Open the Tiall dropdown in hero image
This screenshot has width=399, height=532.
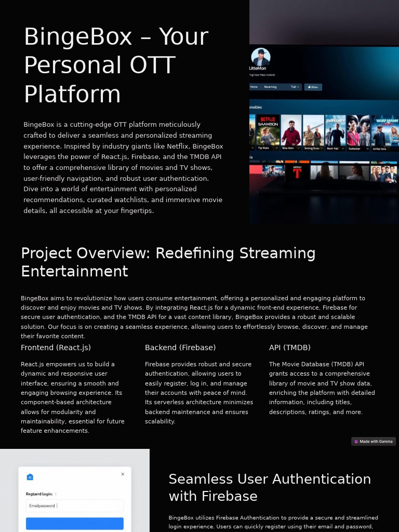(295, 87)
